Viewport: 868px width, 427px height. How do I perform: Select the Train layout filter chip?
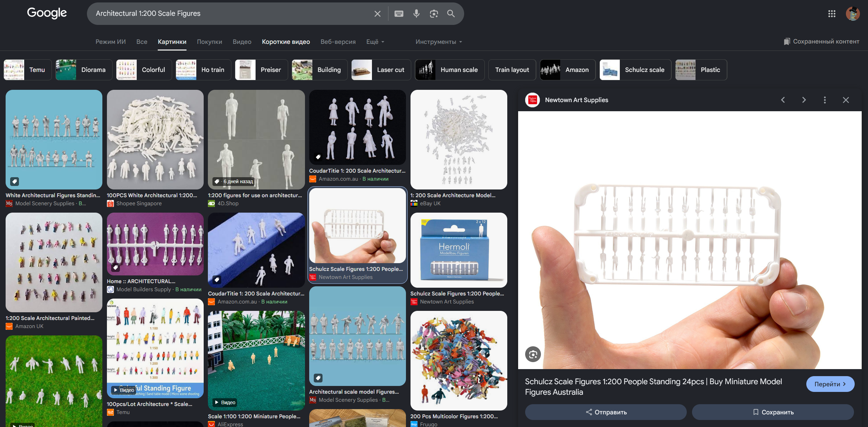(512, 70)
